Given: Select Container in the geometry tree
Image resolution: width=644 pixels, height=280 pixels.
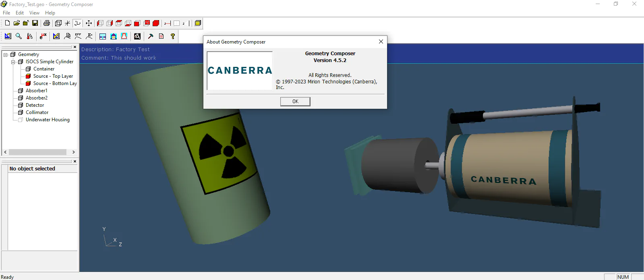Looking at the screenshot, I should pyautogui.click(x=44, y=69).
